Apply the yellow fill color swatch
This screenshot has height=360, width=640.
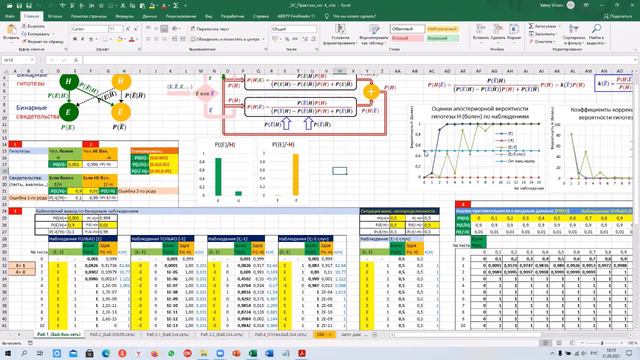[x=120, y=40]
